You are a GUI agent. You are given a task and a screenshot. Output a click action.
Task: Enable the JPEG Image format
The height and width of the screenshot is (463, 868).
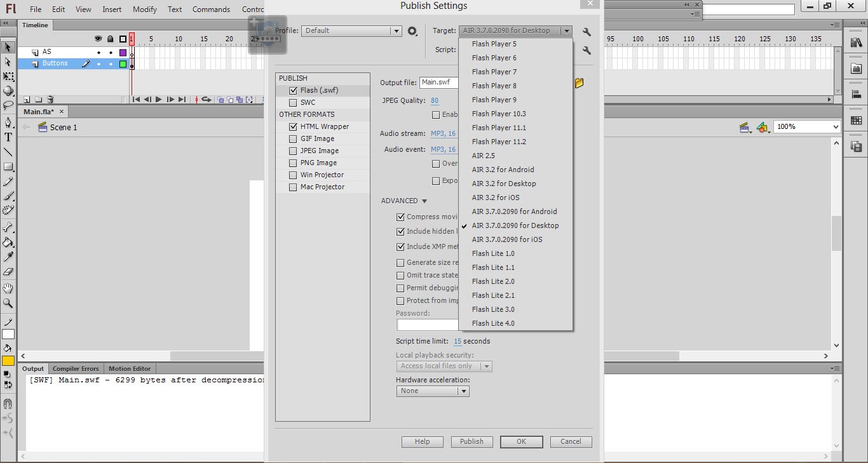pos(293,151)
